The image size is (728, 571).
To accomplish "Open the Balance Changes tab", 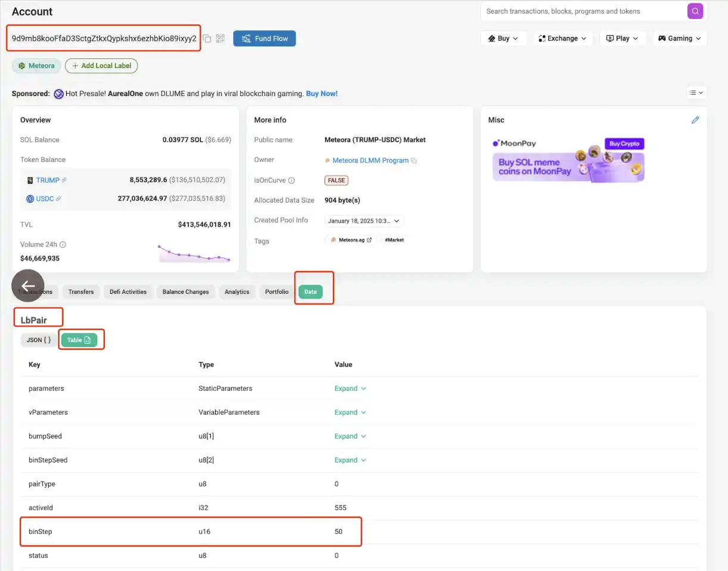I will pyautogui.click(x=185, y=292).
